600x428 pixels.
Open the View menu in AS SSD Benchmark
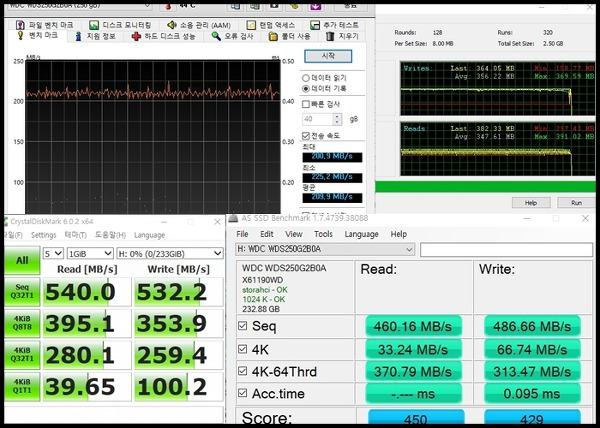point(293,234)
